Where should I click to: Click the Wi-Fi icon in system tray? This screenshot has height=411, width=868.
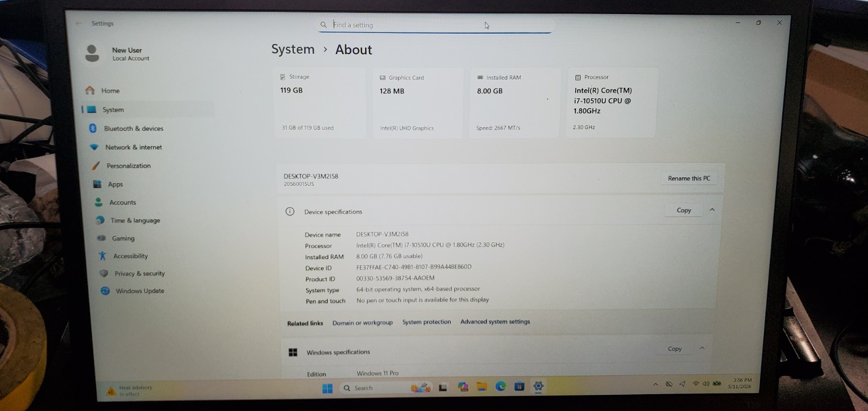click(x=695, y=384)
